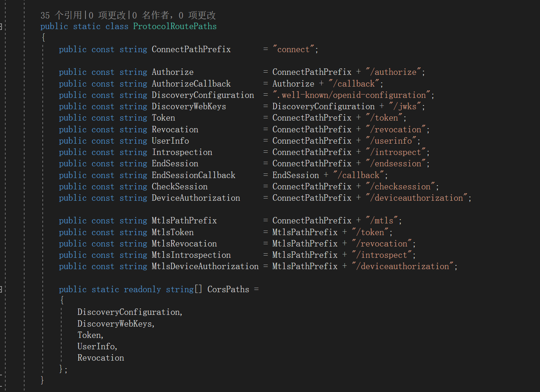This screenshot has width=540, height=392.
Task: Click the DiscoveryConfiguration constant declaration name
Action: pos(203,95)
